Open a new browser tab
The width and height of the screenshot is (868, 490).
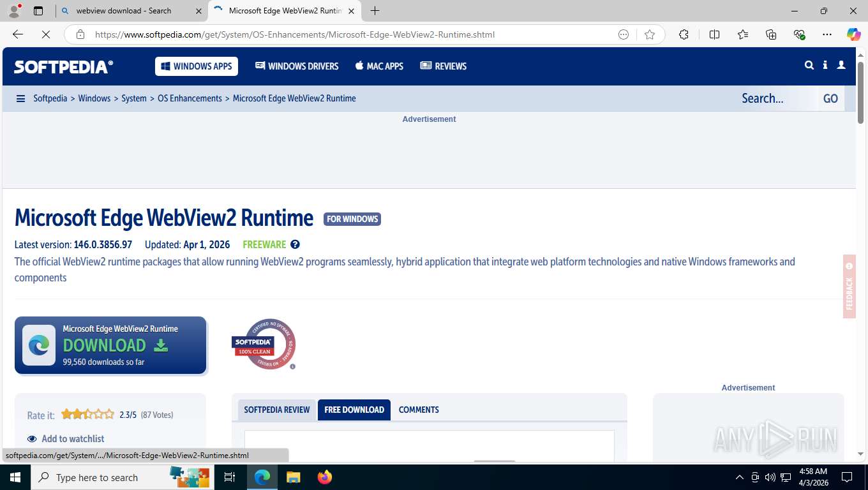pos(375,11)
